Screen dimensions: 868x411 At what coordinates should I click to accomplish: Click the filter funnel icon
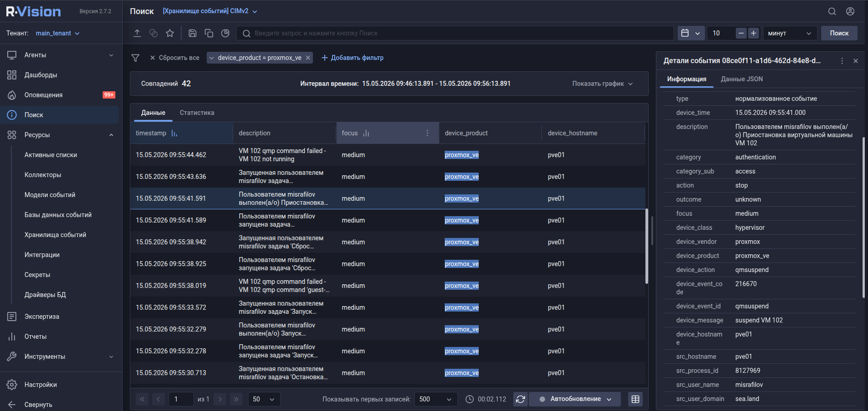(135, 58)
